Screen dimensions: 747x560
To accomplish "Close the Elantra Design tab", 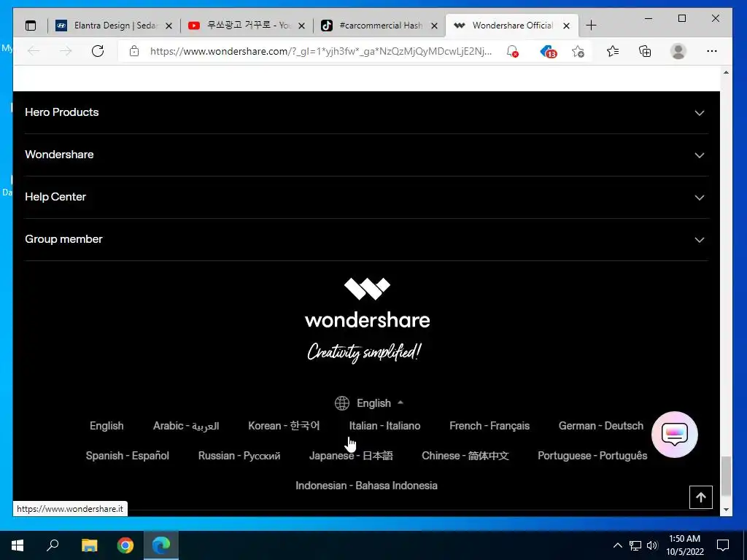I will pos(169,26).
